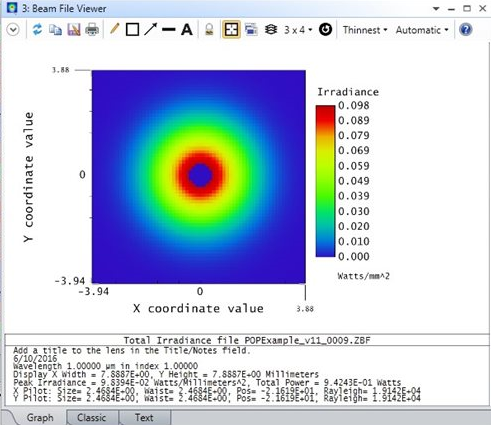Image resolution: width=491 pixels, height=425 pixels.
Task: Click the Irradiance color scale bar
Action: [325, 181]
